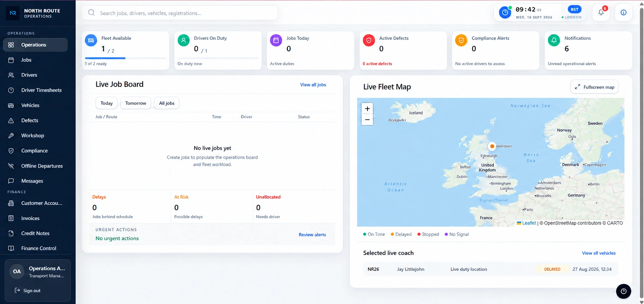Viewport: 644px width, 304px height.
Task: Click the Jobs Today calendar icon
Action: 276,41
